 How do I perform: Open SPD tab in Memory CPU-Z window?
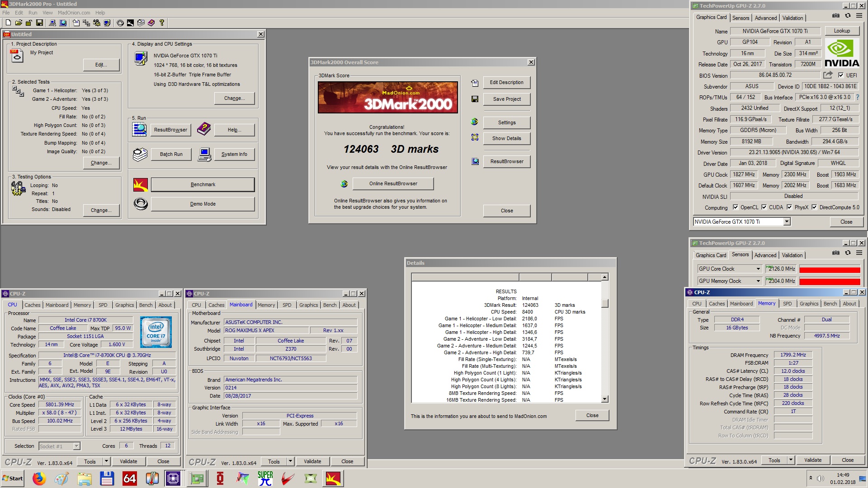coord(788,304)
